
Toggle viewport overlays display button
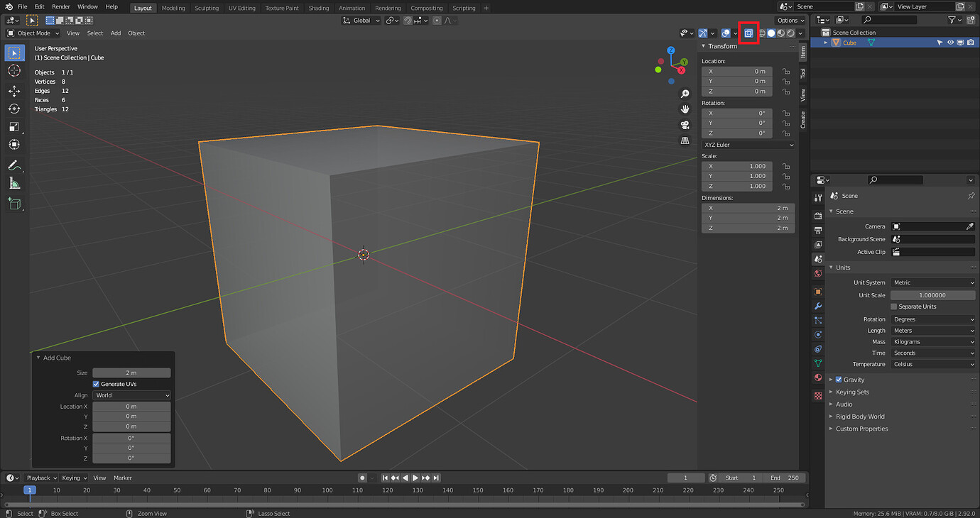tap(726, 33)
